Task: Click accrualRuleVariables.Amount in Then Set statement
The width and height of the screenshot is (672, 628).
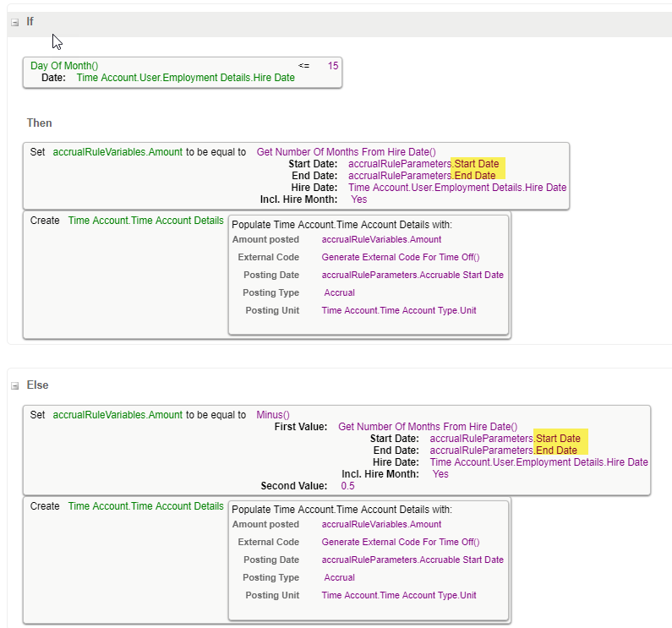Action: [117, 152]
